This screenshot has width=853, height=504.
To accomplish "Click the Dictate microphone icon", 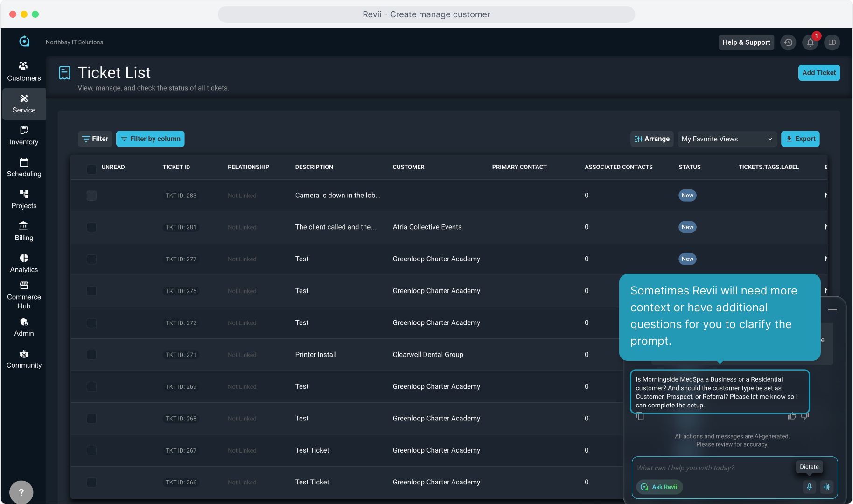I will (x=810, y=487).
